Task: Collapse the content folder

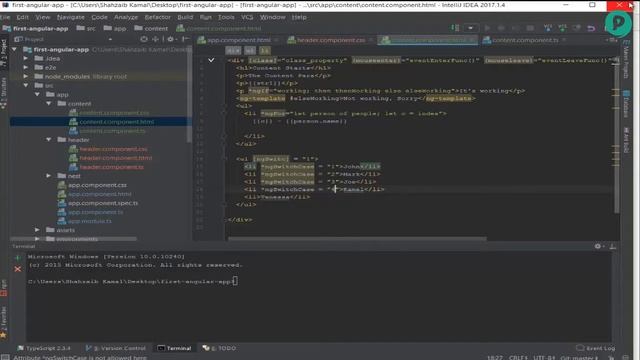Action: click(49, 104)
